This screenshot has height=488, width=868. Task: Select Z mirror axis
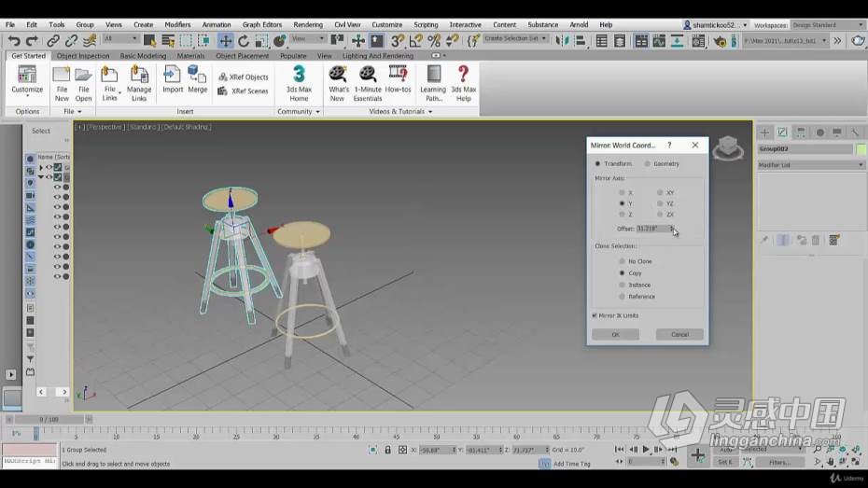(622, 214)
